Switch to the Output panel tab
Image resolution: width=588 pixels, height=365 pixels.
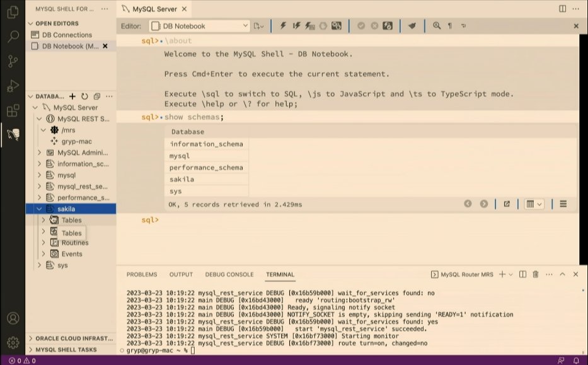tap(181, 275)
